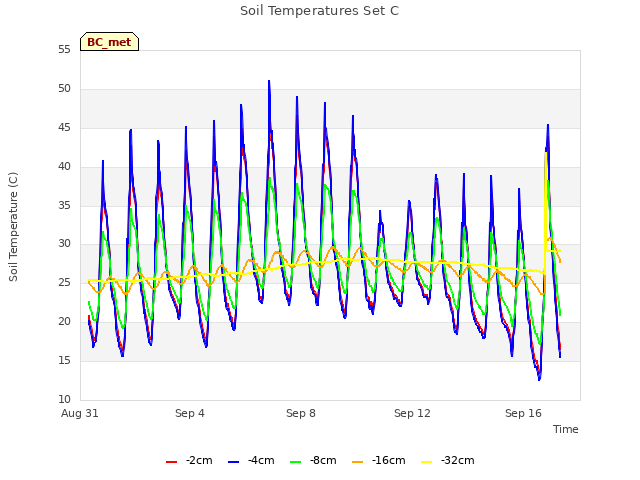
Task: Click the 55 y-axis tick label
Action: point(64,50)
